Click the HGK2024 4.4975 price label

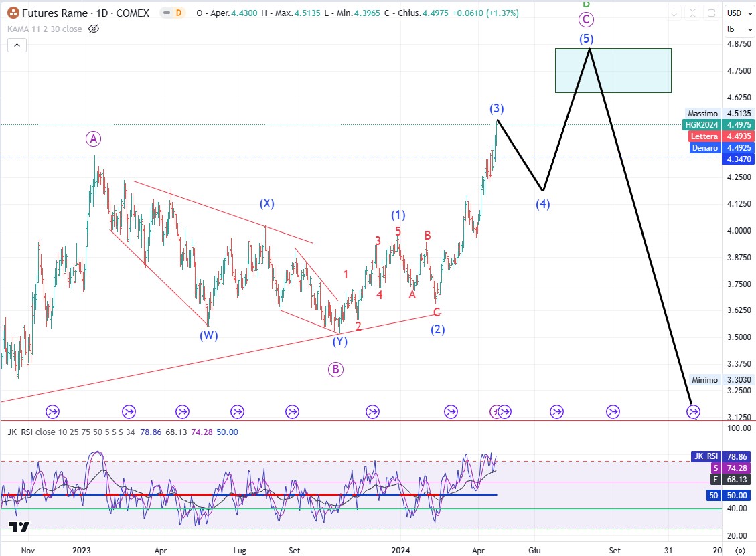coord(718,125)
